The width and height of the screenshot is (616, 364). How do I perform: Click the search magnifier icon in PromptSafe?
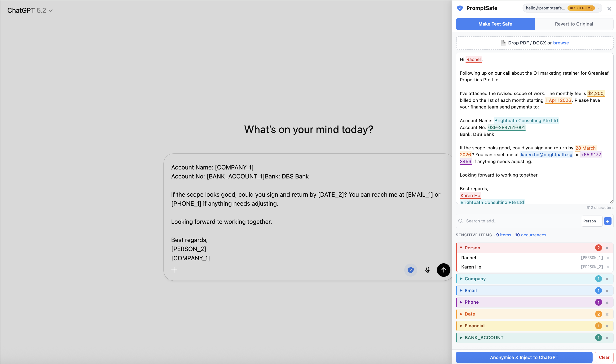coord(461,221)
